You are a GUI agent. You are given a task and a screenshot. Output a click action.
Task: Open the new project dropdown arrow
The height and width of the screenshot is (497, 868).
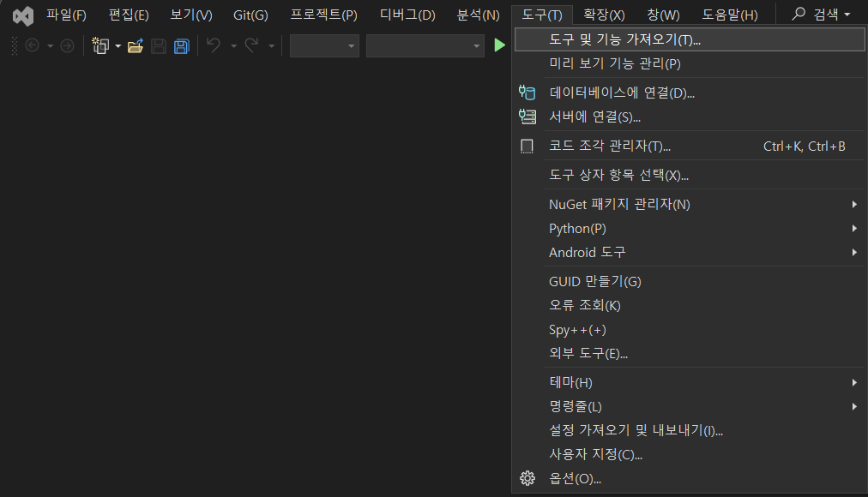point(118,46)
